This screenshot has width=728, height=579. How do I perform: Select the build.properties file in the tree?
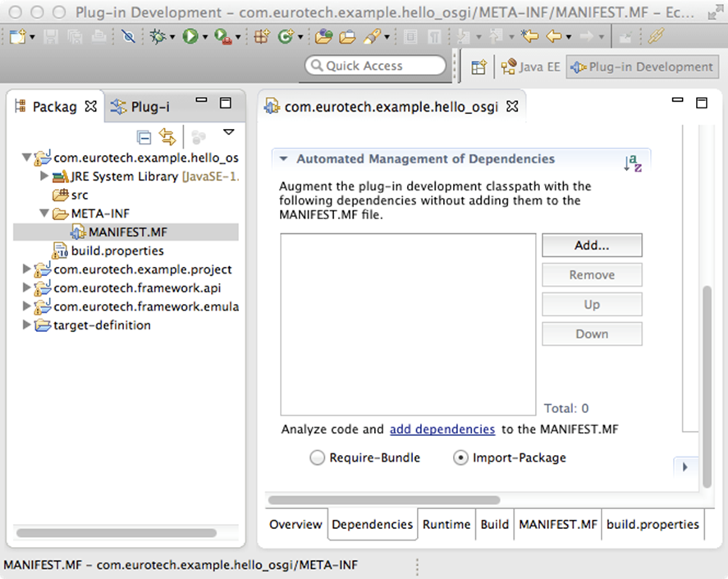pos(108,251)
